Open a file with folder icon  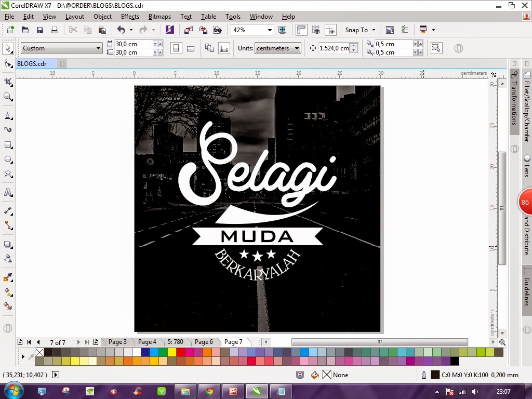tap(25, 30)
